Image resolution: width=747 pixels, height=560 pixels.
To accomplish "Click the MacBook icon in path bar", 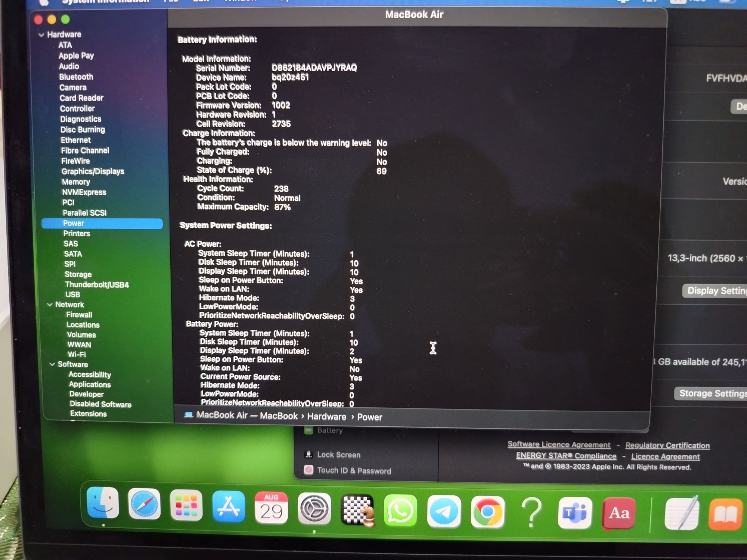I will click(189, 415).
